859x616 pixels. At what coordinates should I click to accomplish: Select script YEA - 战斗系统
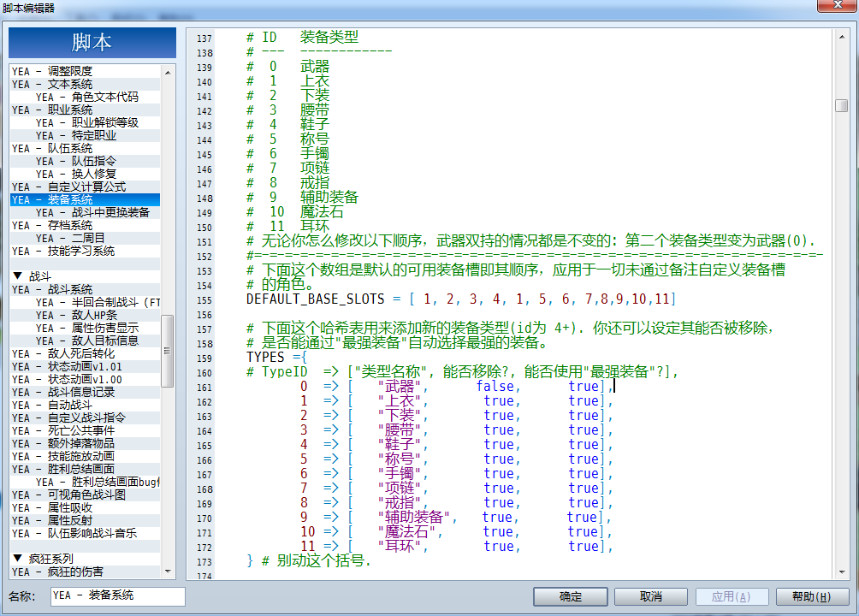click(x=85, y=289)
